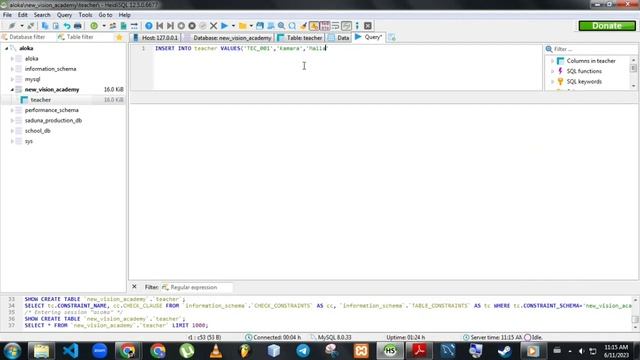Open the File menu

[7, 15]
